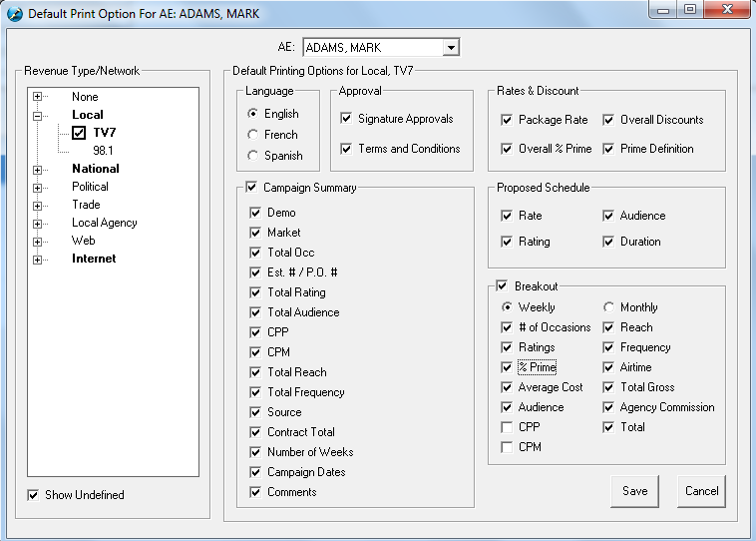Uncheck Signature Approvals
756x541 pixels.
(x=346, y=119)
